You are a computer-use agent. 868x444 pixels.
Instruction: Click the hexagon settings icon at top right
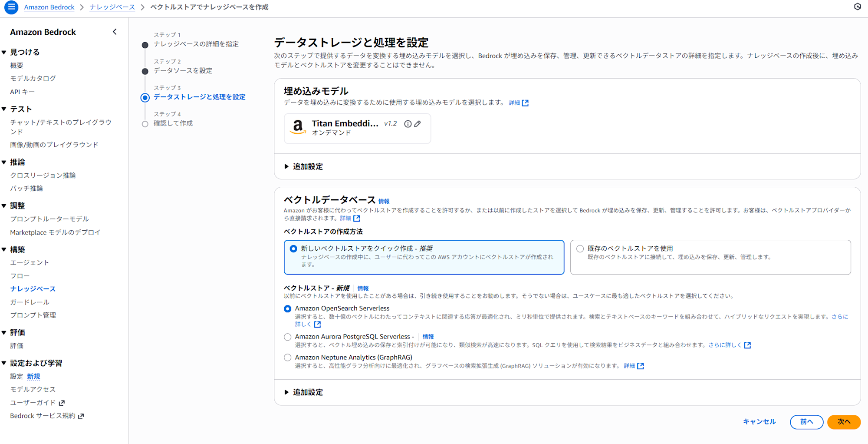[857, 7]
